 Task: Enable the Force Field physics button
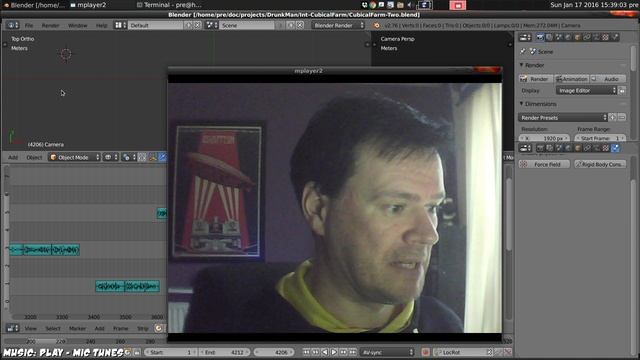(x=544, y=164)
